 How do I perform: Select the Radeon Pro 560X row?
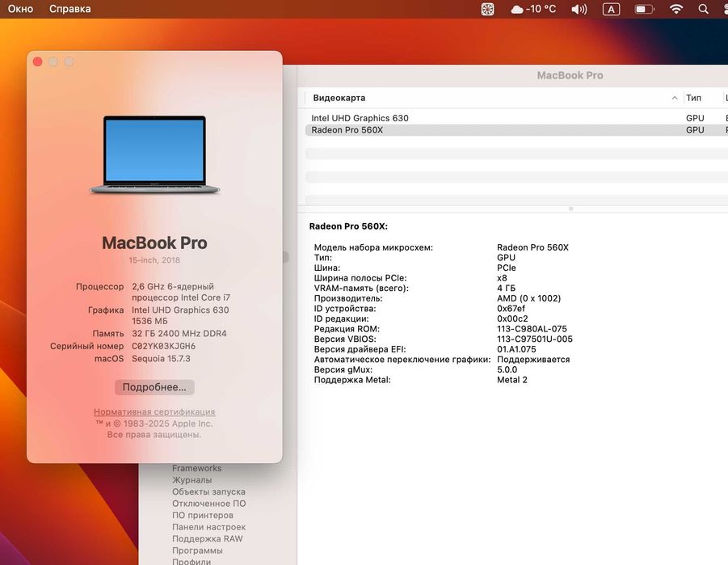tap(516, 130)
